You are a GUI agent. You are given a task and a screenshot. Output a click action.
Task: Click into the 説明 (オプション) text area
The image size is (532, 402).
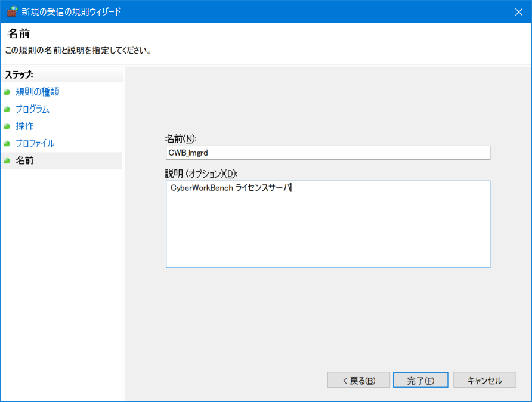[328, 224]
